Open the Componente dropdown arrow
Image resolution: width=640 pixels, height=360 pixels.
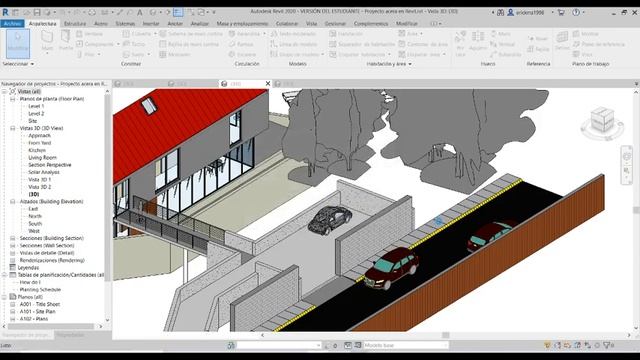tap(118, 44)
